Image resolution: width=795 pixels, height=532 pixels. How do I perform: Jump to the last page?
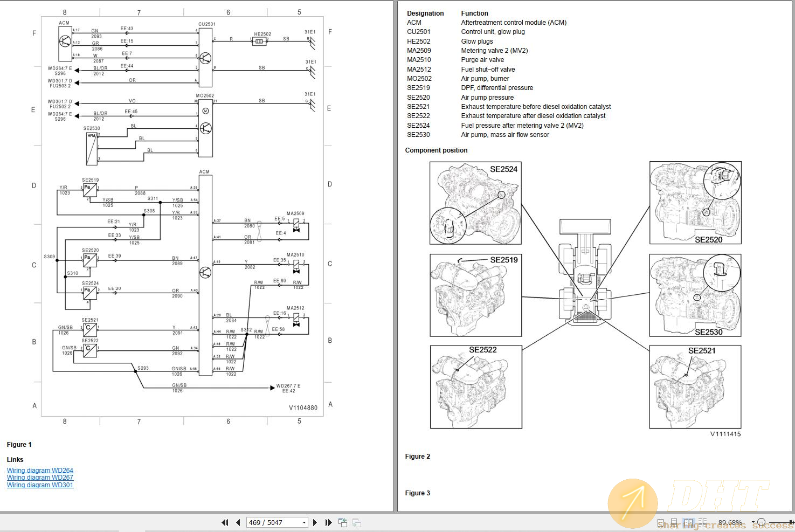point(328,522)
